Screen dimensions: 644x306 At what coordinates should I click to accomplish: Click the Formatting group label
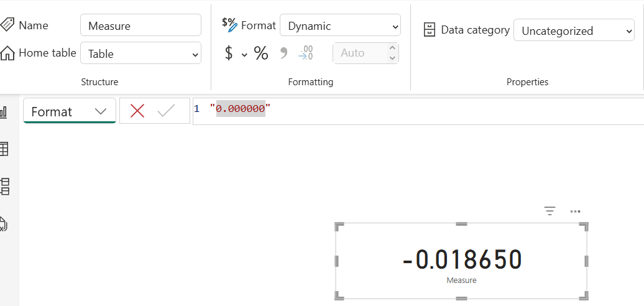pos(311,81)
